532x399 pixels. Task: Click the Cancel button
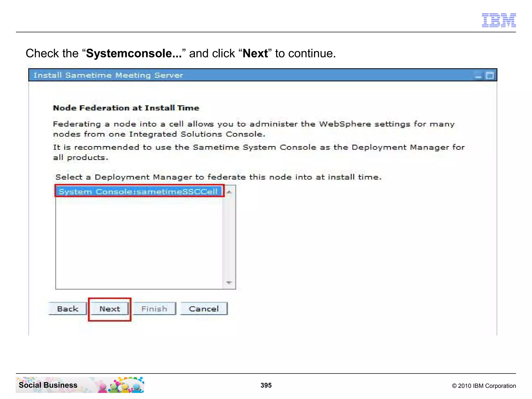pyautogui.click(x=204, y=309)
